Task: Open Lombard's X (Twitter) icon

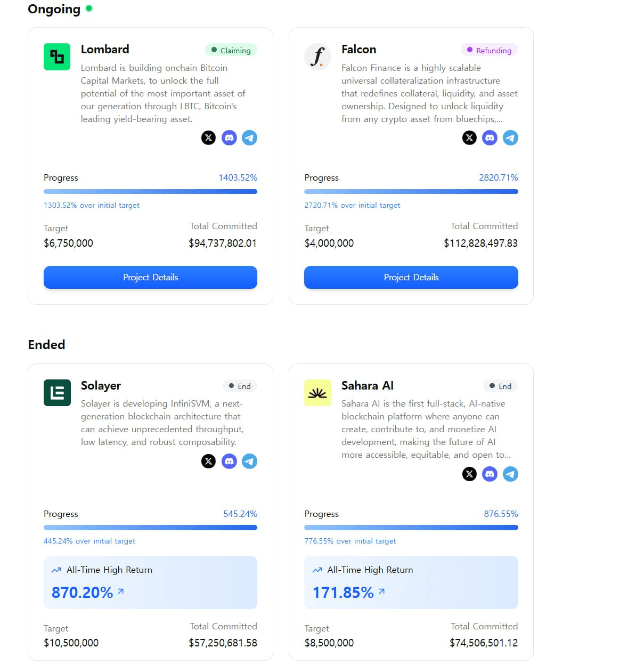Action: [x=209, y=138]
